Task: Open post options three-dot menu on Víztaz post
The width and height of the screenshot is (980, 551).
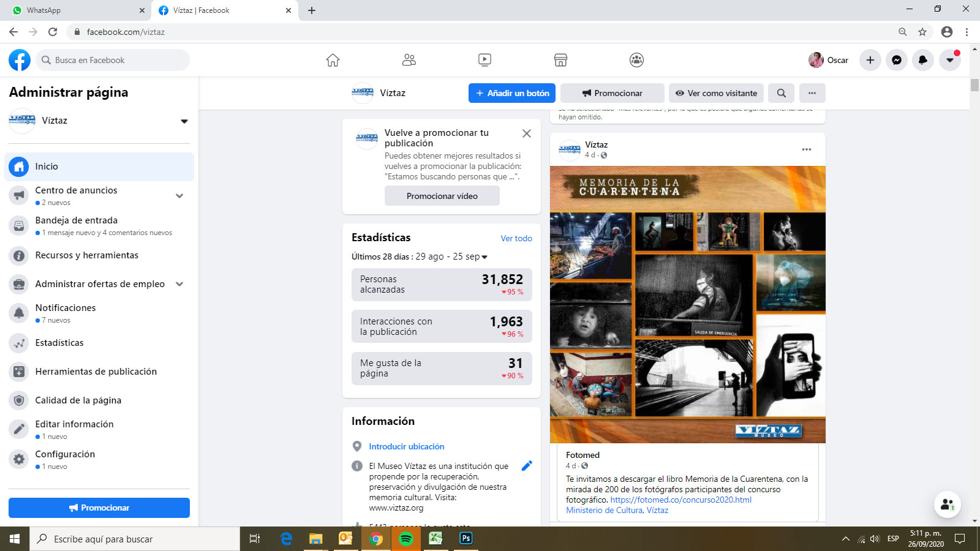Action: [x=807, y=149]
